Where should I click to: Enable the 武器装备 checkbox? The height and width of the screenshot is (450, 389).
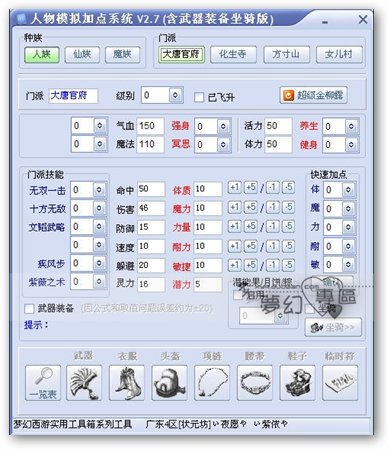(29, 308)
